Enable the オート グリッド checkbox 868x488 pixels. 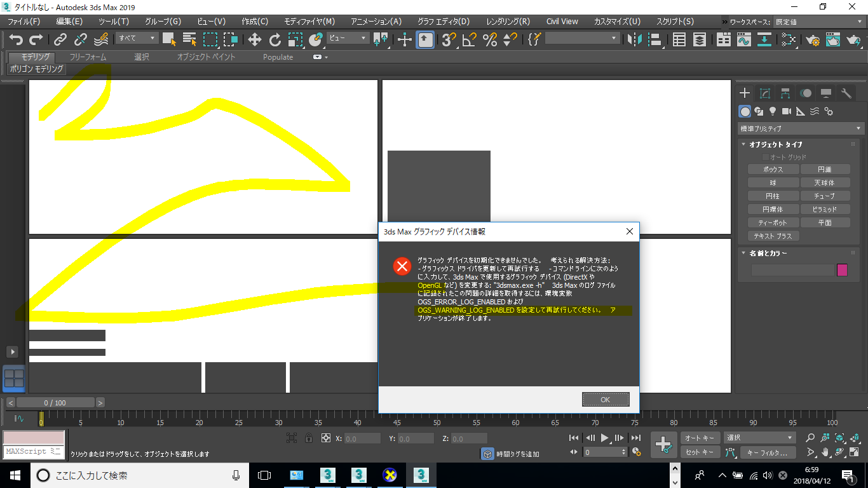(766, 157)
